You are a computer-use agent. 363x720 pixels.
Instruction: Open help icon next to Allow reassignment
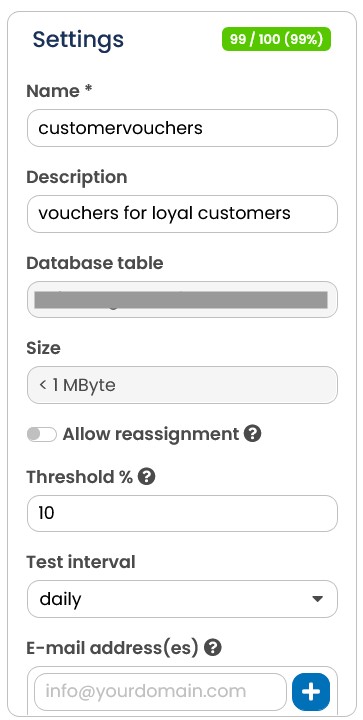(252, 433)
